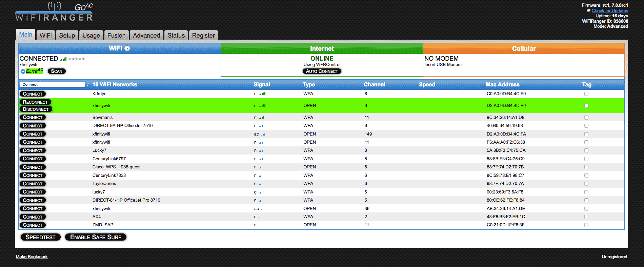Tag the CenturyLink6797 network checkbox
The height and width of the screenshot is (267, 644).
pos(586,159)
